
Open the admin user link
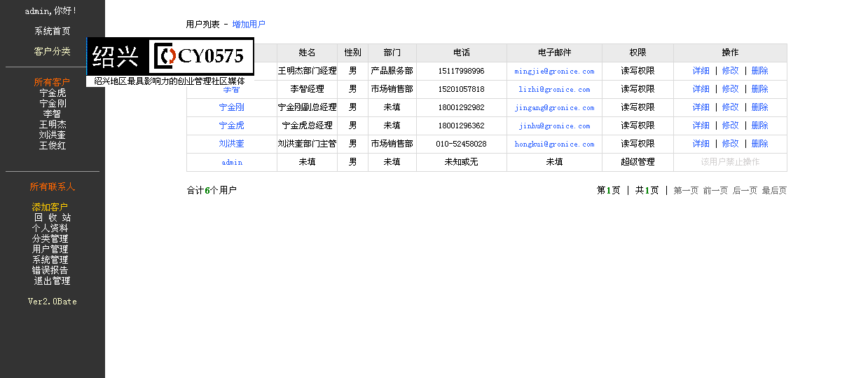coord(232,162)
